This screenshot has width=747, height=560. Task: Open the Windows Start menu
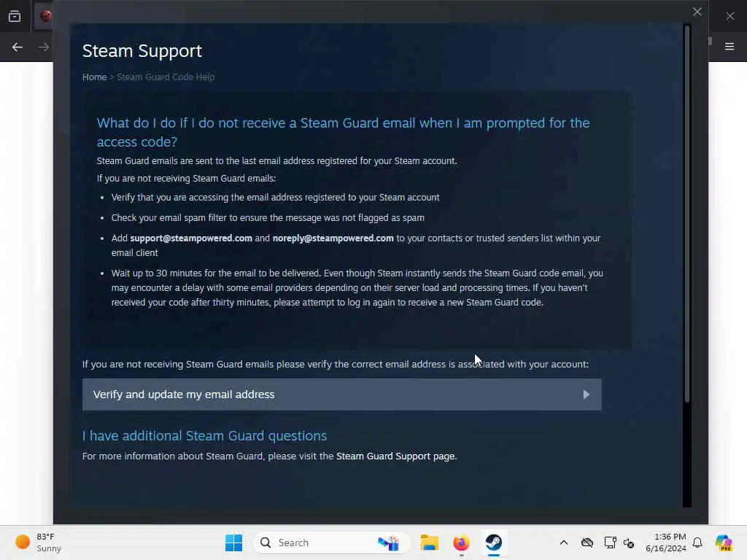point(233,542)
